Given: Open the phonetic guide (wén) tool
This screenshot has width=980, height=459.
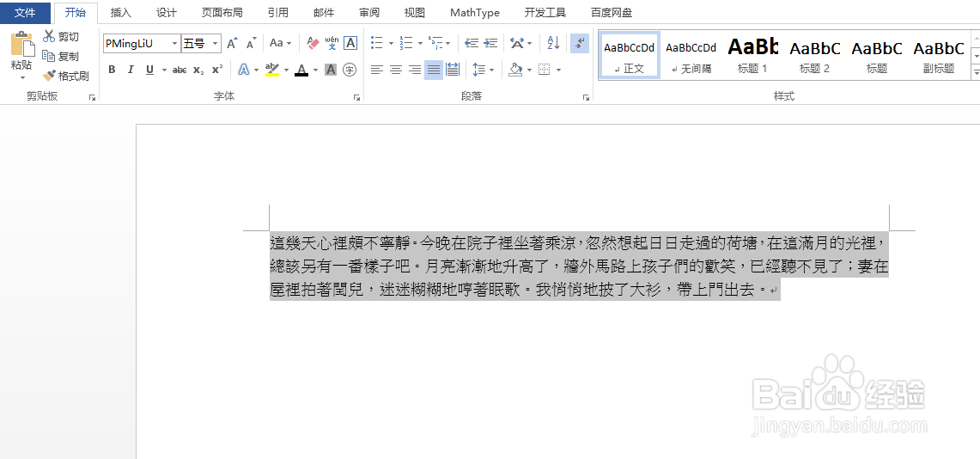Looking at the screenshot, I should 332,43.
